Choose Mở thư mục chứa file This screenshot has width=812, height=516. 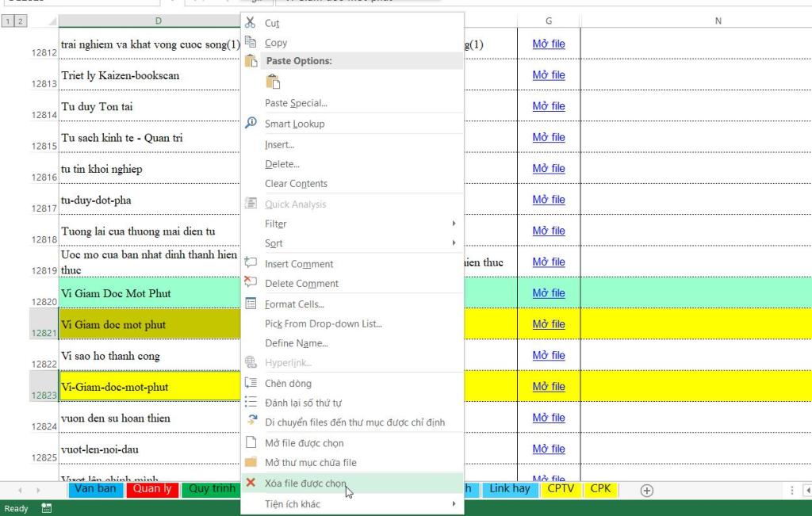(x=310, y=463)
